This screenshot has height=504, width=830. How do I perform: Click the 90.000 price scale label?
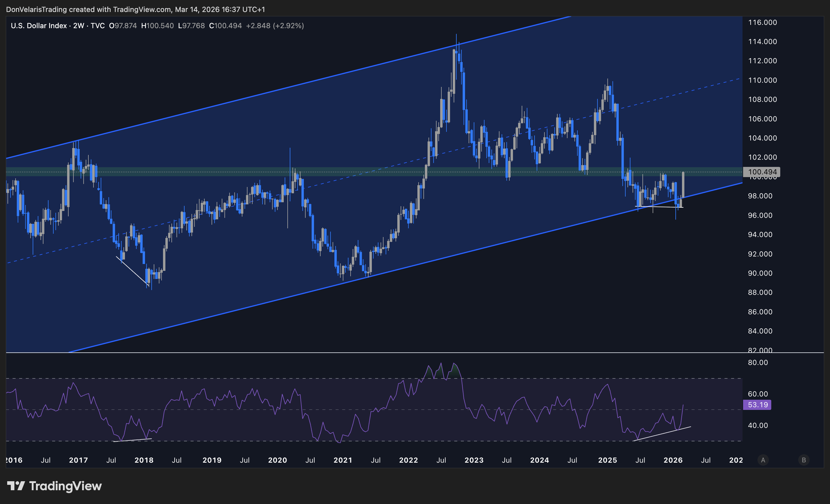(x=760, y=273)
